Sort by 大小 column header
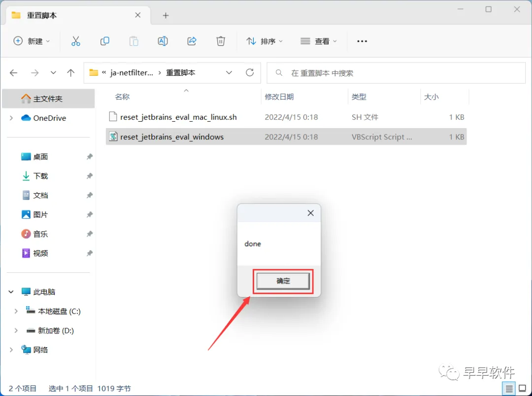Screen dimensions: 532x396 tap(431, 97)
